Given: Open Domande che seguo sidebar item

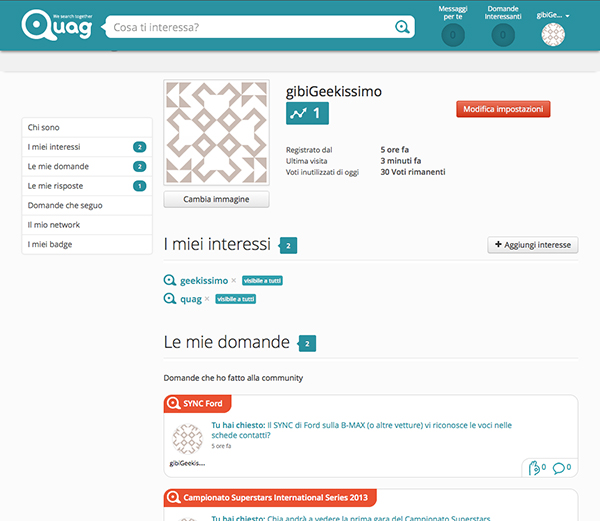Looking at the screenshot, I should [x=87, y=205].
